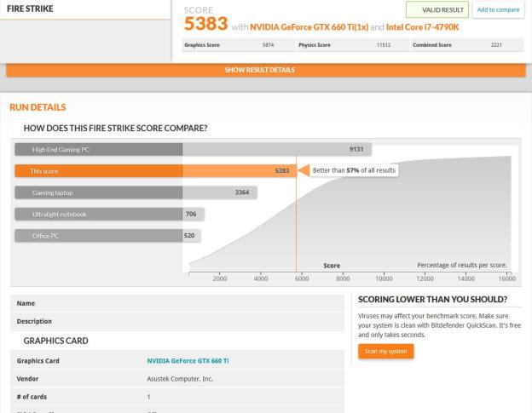
Task: Open the NVIDIA GeForce GTX 660 Ti link in Graphics Card row
Action: pyautogui.click(x=188, y=361)
